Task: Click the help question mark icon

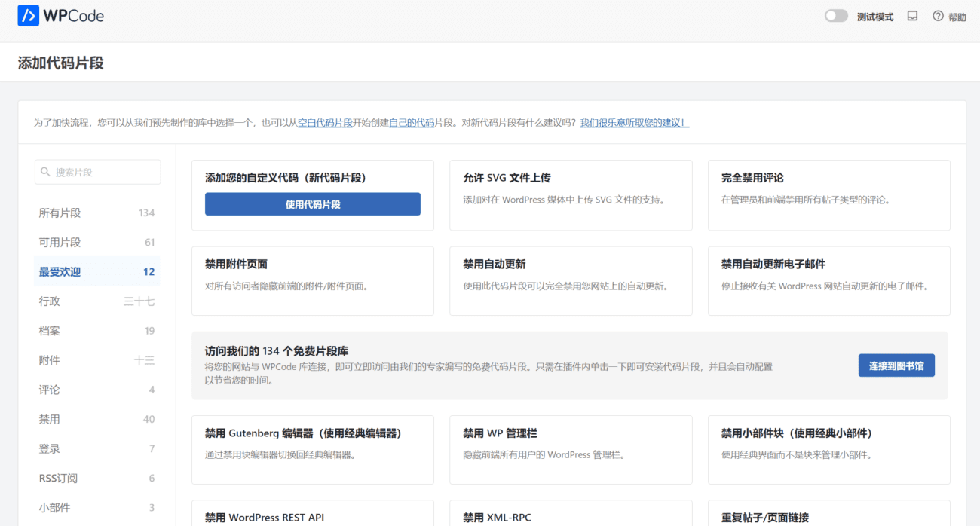Action: click(x=938, y=16)
